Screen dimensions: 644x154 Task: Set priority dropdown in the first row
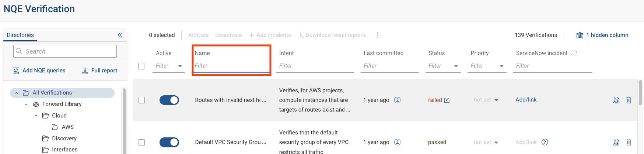(486, 100)
